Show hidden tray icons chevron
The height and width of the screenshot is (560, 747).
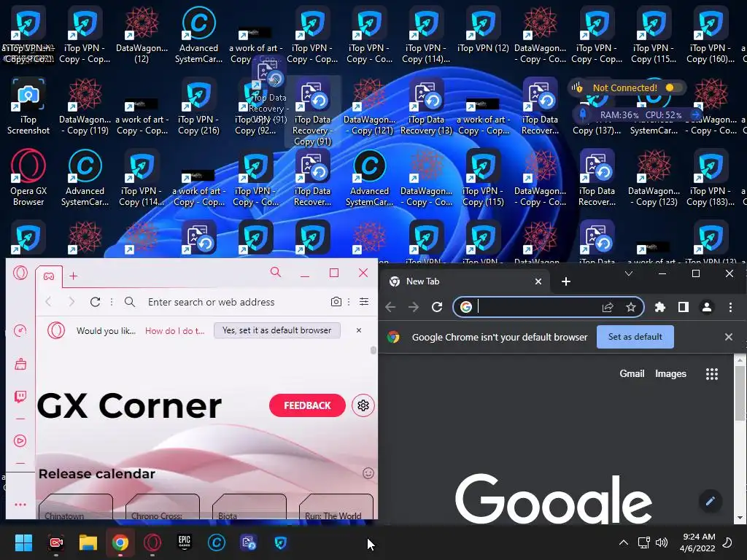623,542
